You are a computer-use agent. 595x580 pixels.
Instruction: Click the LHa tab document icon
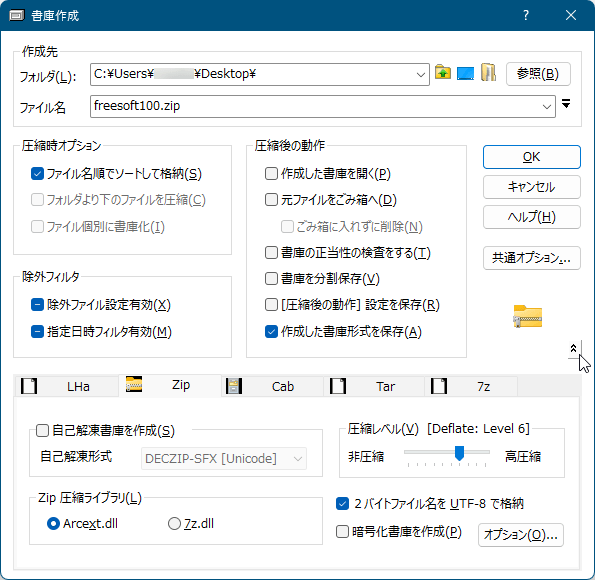[x=29, y=386]
